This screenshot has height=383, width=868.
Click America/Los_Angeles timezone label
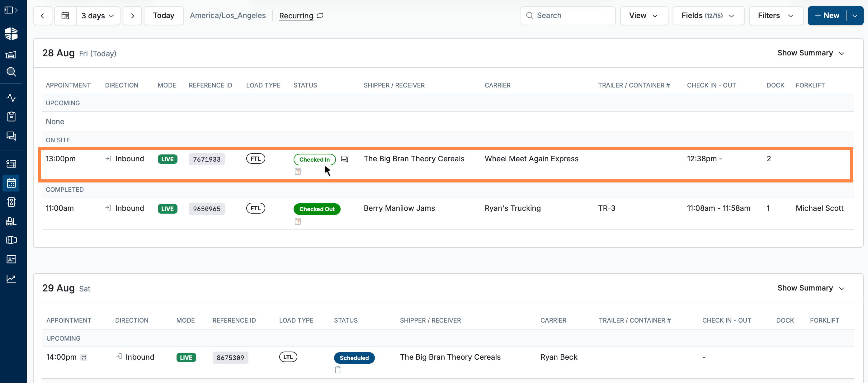tap(228, 16)
